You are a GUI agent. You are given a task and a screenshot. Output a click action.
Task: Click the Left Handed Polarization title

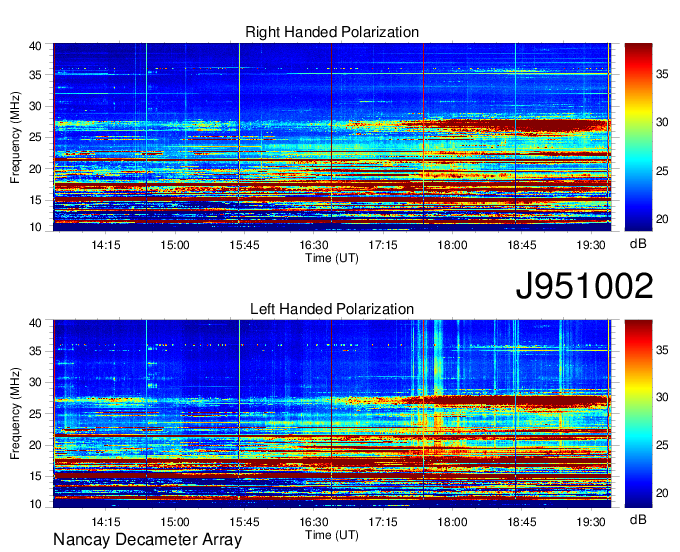(332, 309)
